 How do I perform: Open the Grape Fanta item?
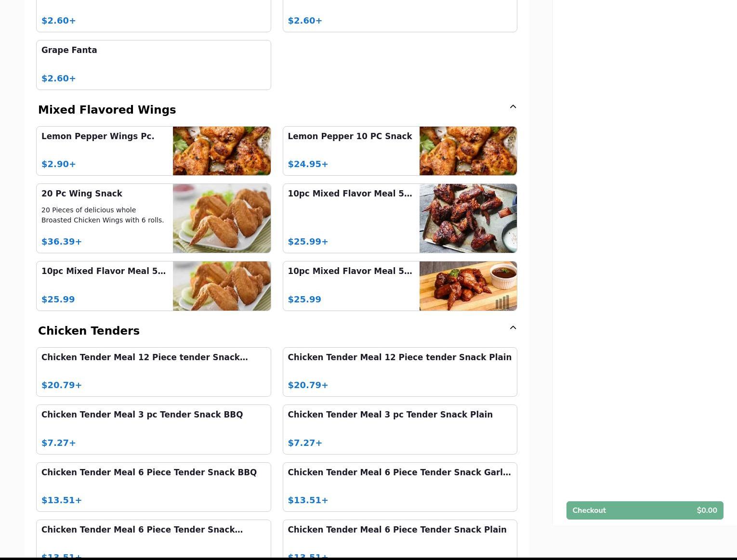(154, 65)
